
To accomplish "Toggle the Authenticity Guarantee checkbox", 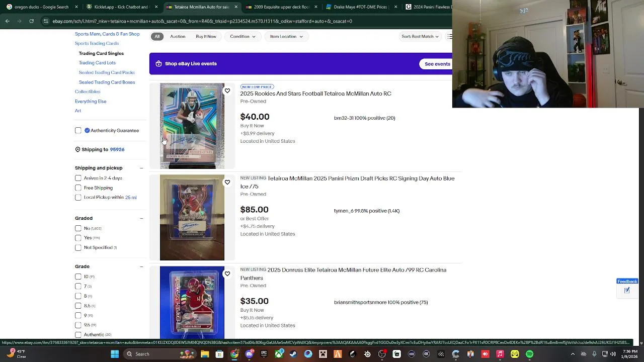I will pyautogui.click(x=78, y=131).
